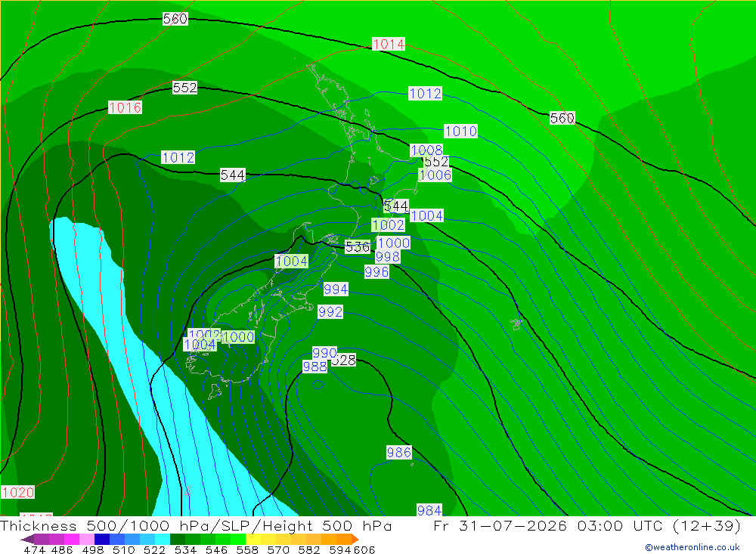Click the black 544 label near blue 1012
The width and height of the screenshot is (756, 554).
pos(232,175)
